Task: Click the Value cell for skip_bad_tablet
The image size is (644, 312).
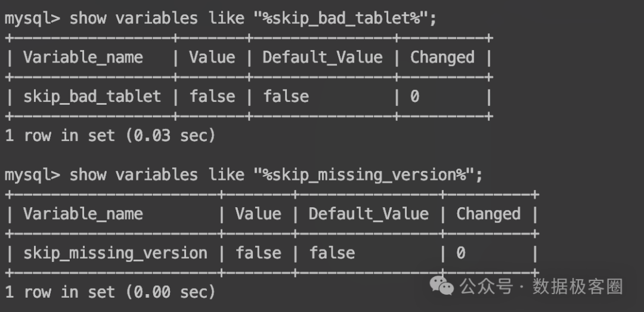Action: tap(212, 96)
